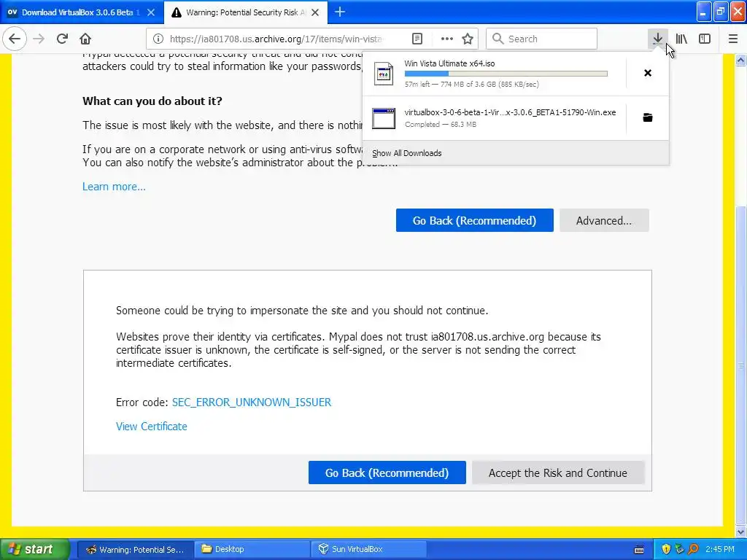Screen dimensions: 747x560
Task: Toggle reader view icon
Action: pos(417,39)
